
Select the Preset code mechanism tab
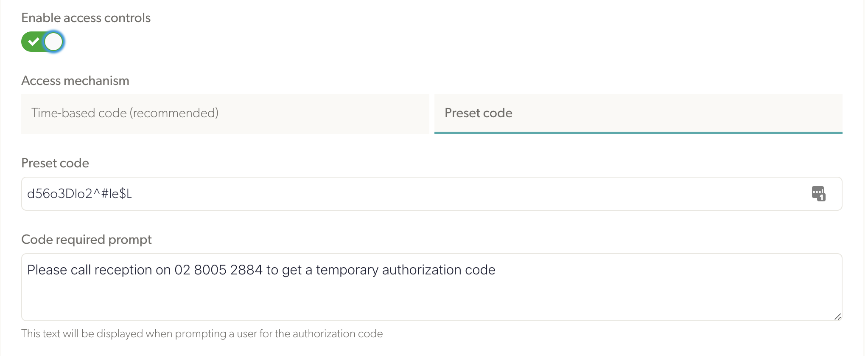(638, 114)
